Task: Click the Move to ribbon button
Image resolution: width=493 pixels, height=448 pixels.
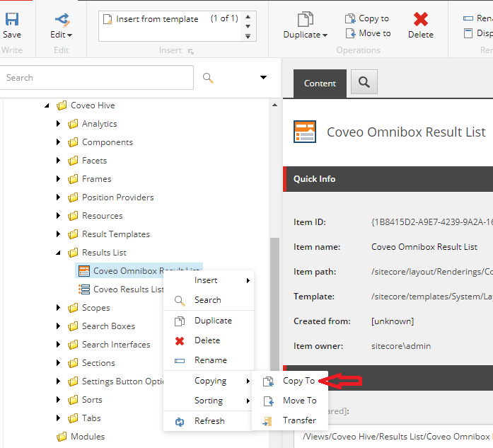Action: 368,33
